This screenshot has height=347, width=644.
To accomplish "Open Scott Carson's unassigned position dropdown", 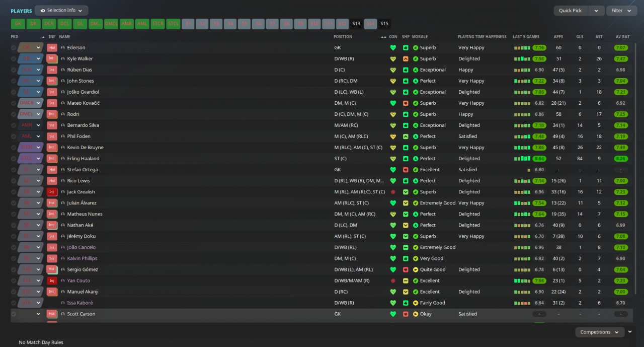I will coord(38,314).
